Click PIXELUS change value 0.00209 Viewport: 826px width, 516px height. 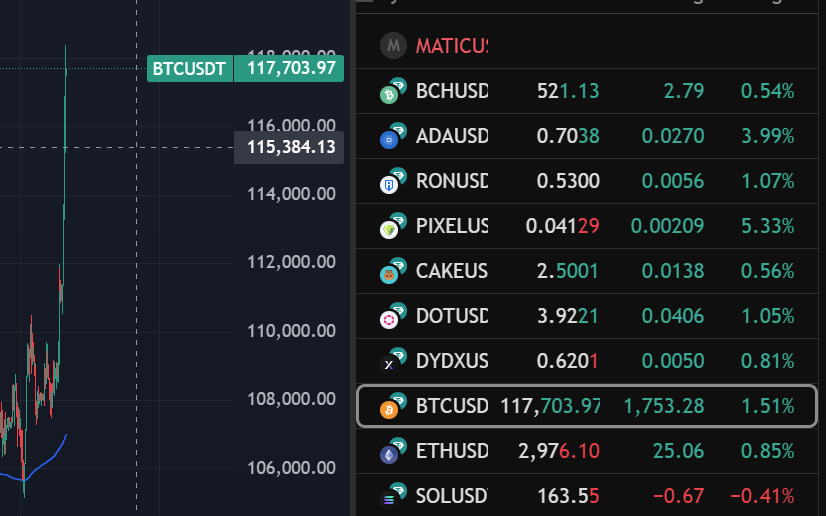(x=667, y=226)
